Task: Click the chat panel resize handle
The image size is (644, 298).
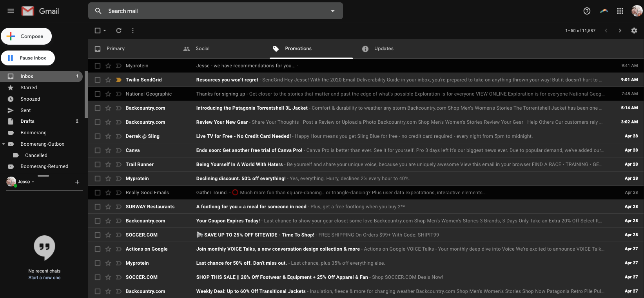Action: pos(43,176)
